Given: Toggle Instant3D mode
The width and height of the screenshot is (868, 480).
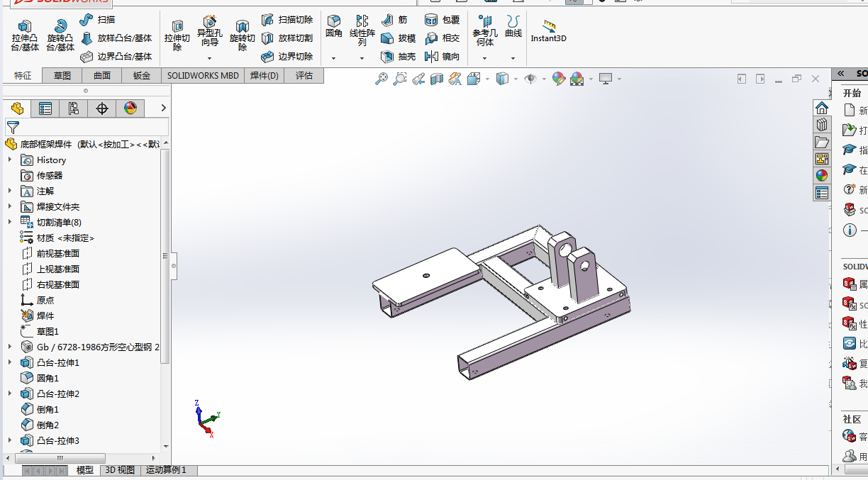Looking at the screenshot, I should point(549,31).
